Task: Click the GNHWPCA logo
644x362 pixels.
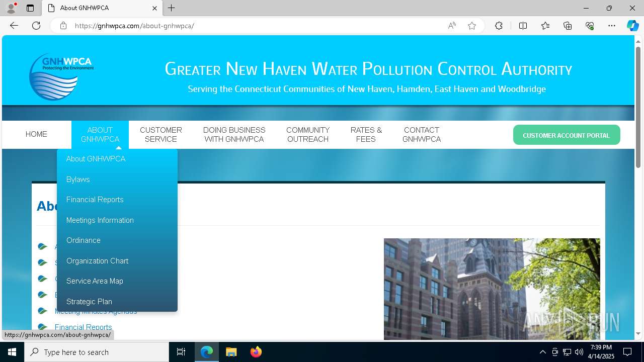Action: (x=61, y=76)
